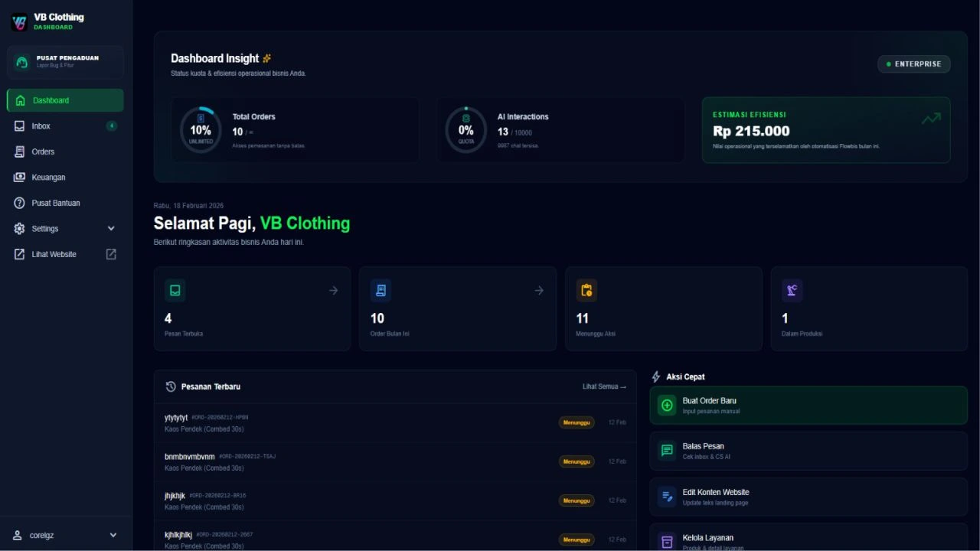Click the Pesan Terbuka card icon
The image size is (980, 551).
[175, 290]
